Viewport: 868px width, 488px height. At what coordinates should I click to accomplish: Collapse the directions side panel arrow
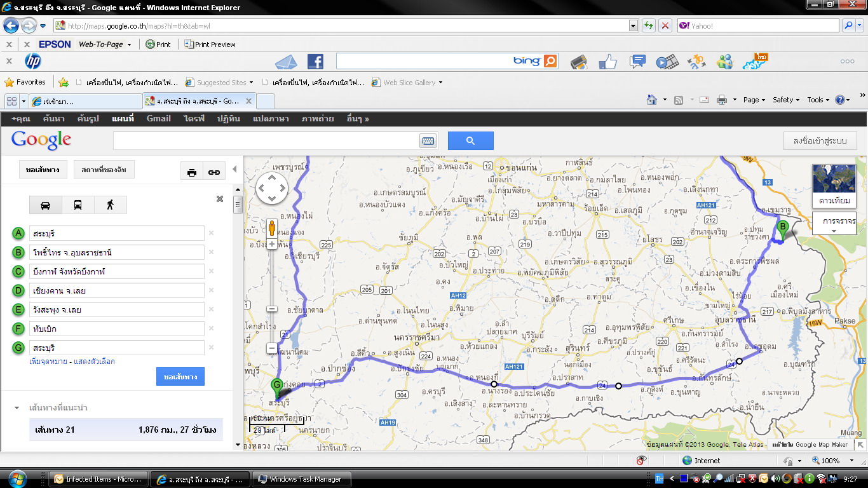234,169
